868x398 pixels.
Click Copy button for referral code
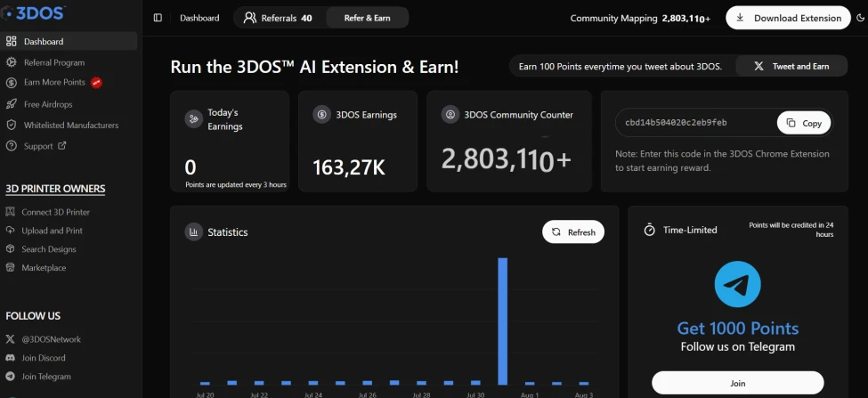click(x=804, y=123)
